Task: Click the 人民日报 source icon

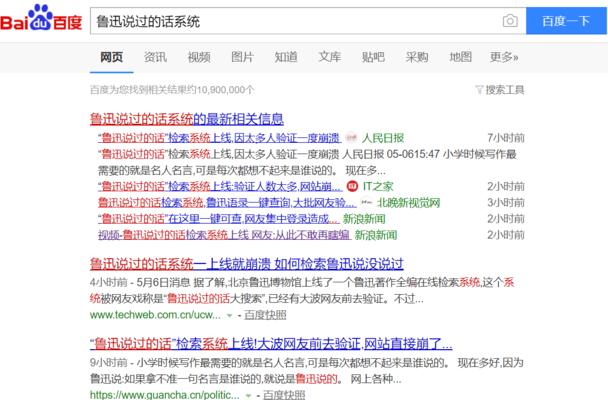Action: (x=351, y=138)
